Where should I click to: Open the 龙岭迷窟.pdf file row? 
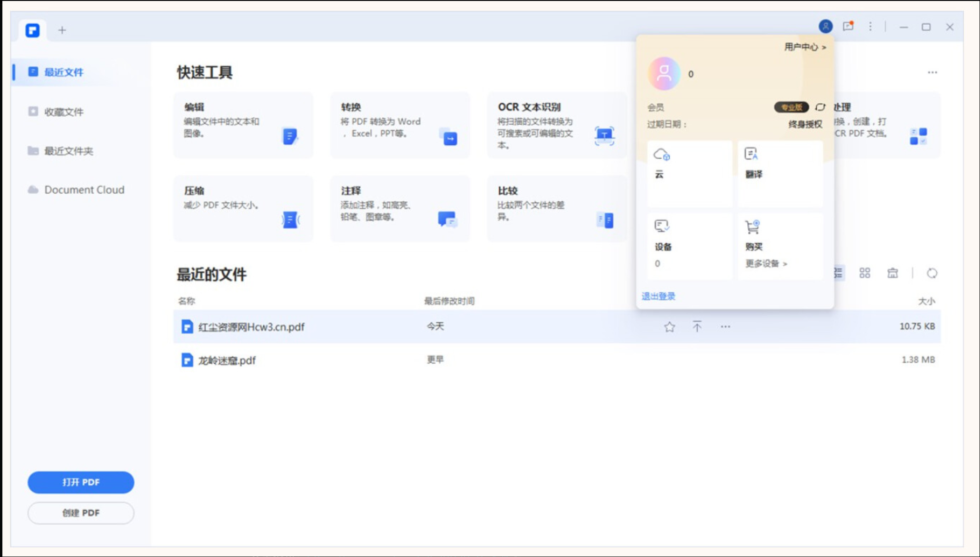(x=227, y=360)
